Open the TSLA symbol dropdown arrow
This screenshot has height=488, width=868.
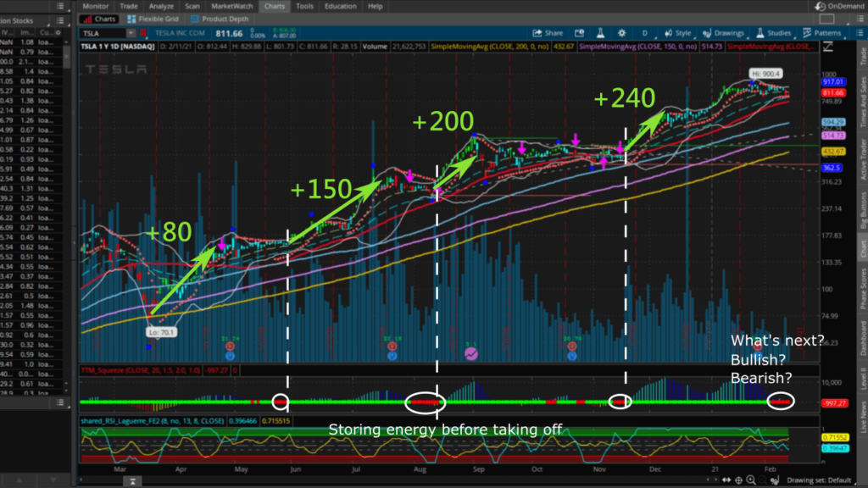click(x=131, y=33)
